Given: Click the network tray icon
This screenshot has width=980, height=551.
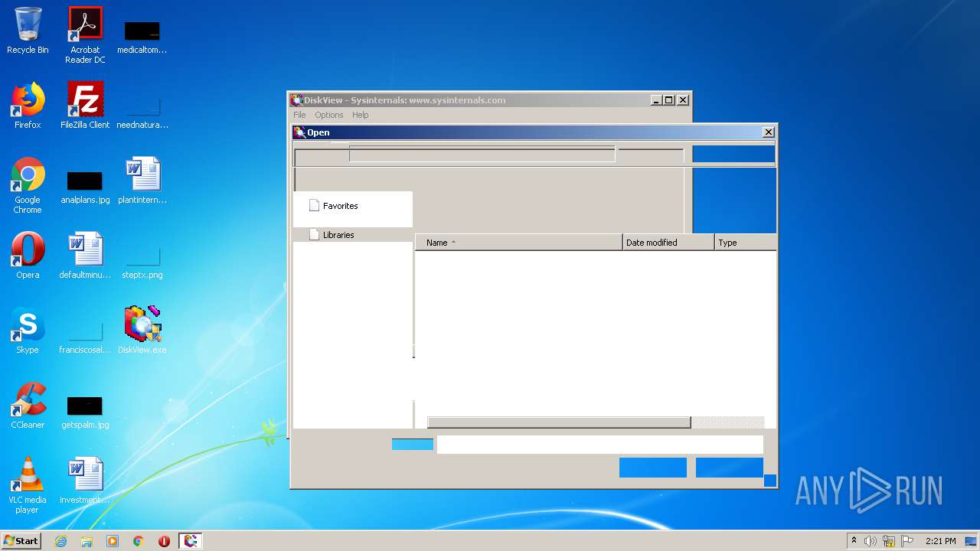Looking at the screenshot, I should (889, 541).
